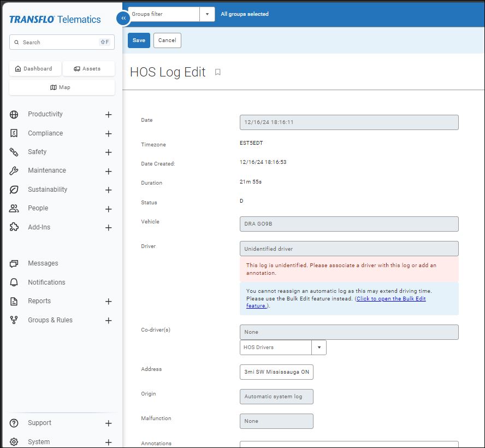The width and height of the screenshot is (485, 448).
Task: Open Notifications bell in sidebar
Action: (14, 282)
